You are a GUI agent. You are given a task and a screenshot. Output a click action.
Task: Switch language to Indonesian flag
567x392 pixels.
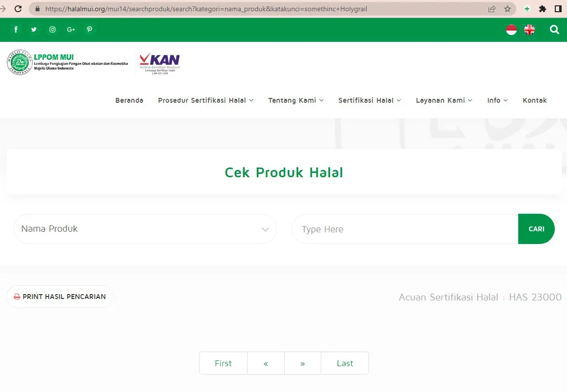click(511, 30)
